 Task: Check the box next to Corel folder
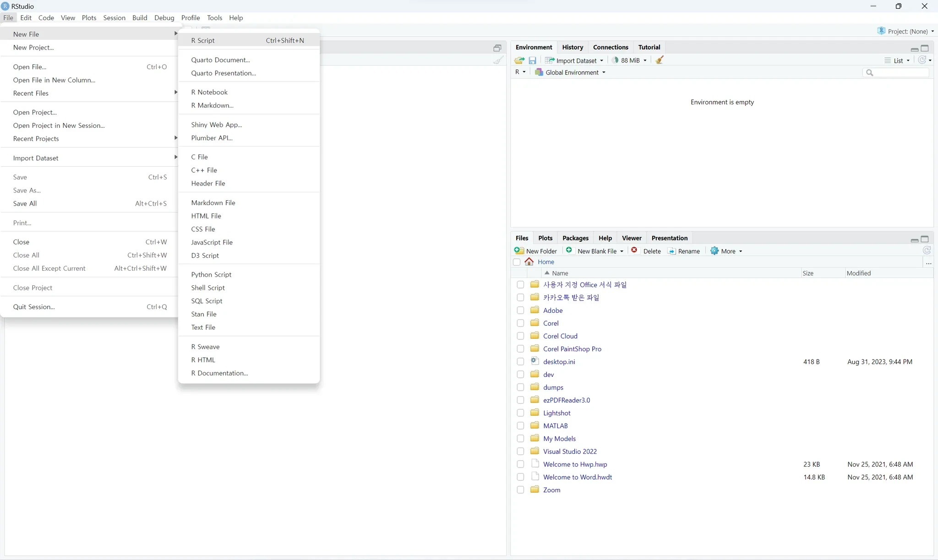pos(520,323)
